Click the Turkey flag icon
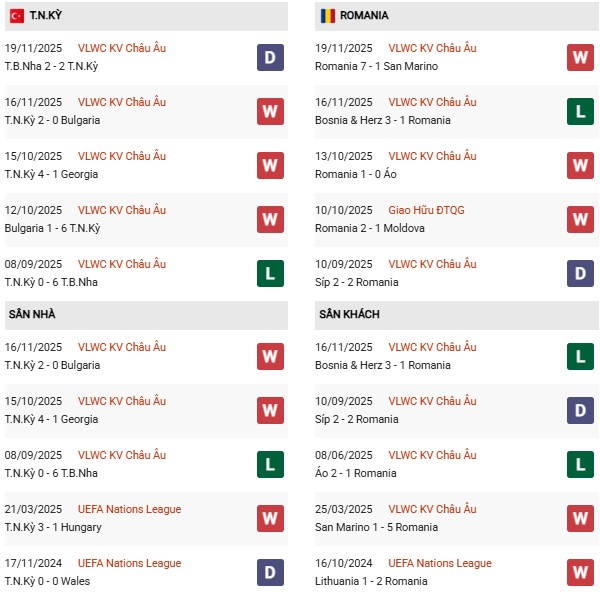 click(17, 16)
